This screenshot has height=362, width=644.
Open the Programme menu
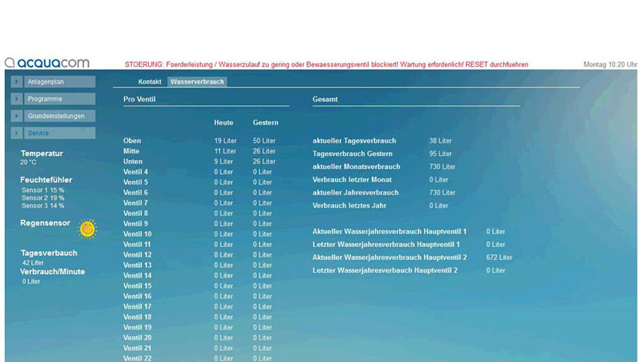(59, 99)
